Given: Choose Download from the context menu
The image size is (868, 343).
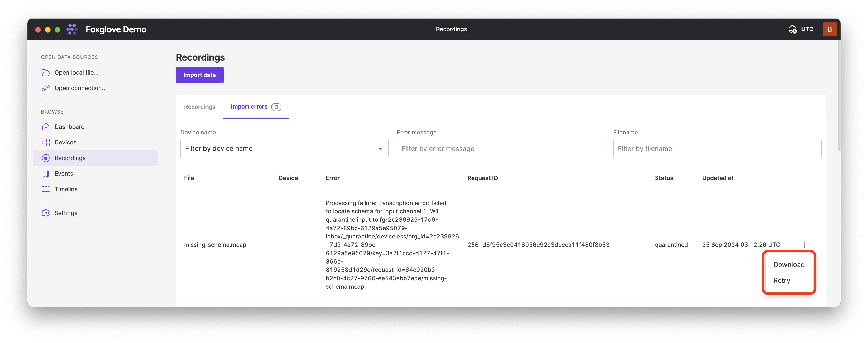Looking at the screenshot, I should point(789,265).
